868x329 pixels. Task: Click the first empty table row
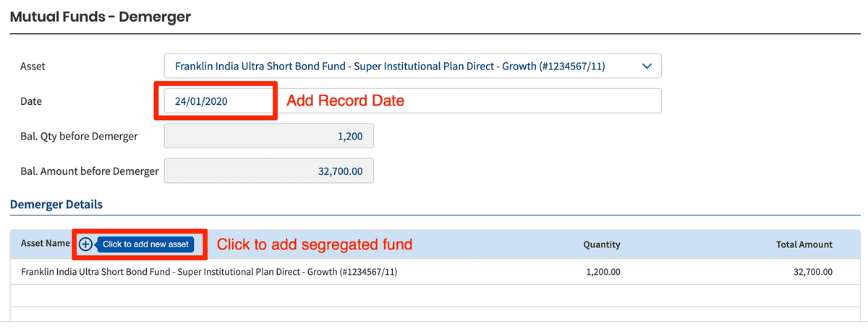(x=434, y=295)
